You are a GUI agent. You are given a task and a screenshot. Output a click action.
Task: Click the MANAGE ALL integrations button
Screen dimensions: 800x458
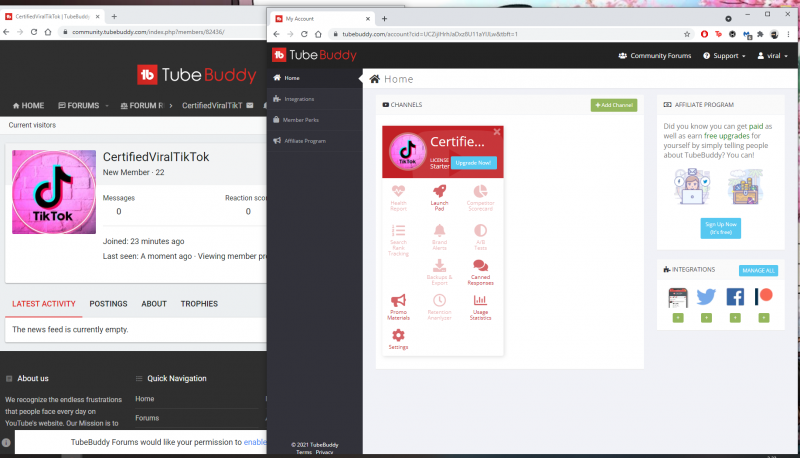point(757,270)
